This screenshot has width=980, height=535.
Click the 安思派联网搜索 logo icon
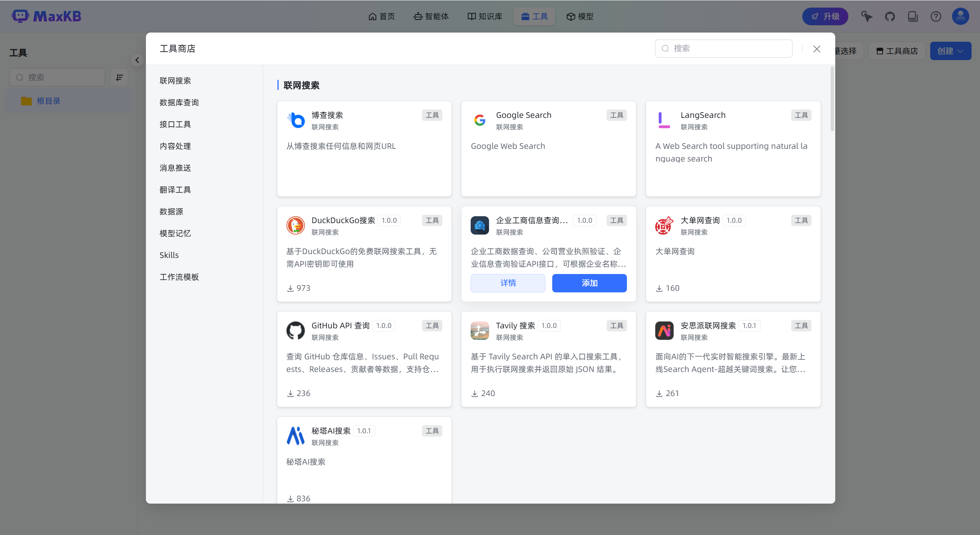[x=664, y=330]
